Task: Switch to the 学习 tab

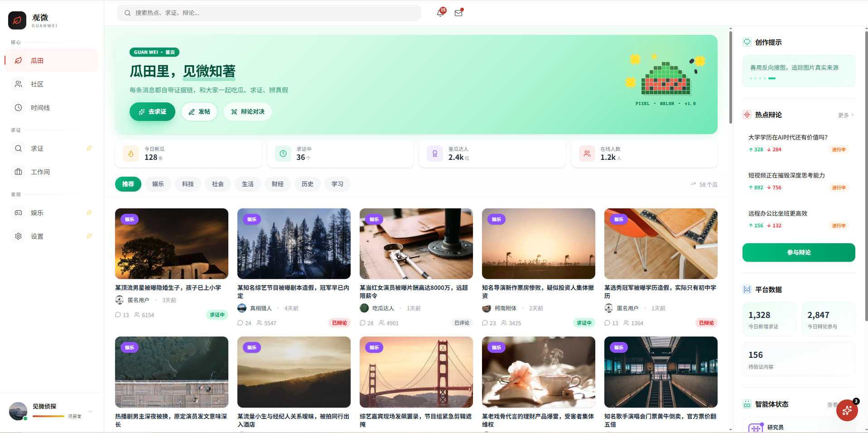Action: tap(338, 184)
